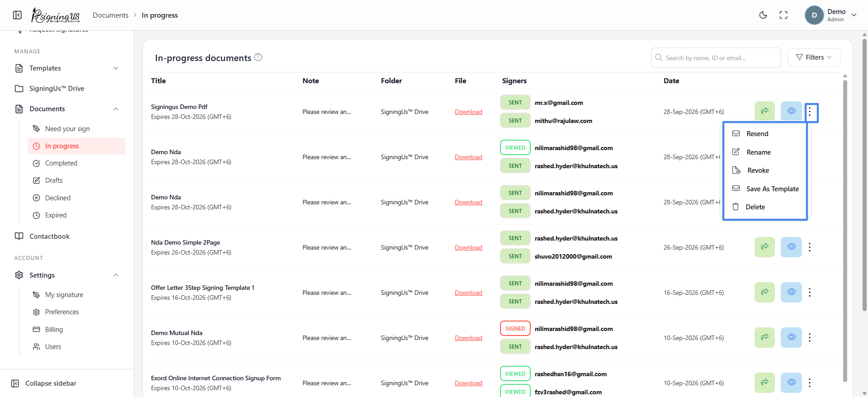
Task: Click mithu@rajulaw.com signer email
Action: point(563,121)
